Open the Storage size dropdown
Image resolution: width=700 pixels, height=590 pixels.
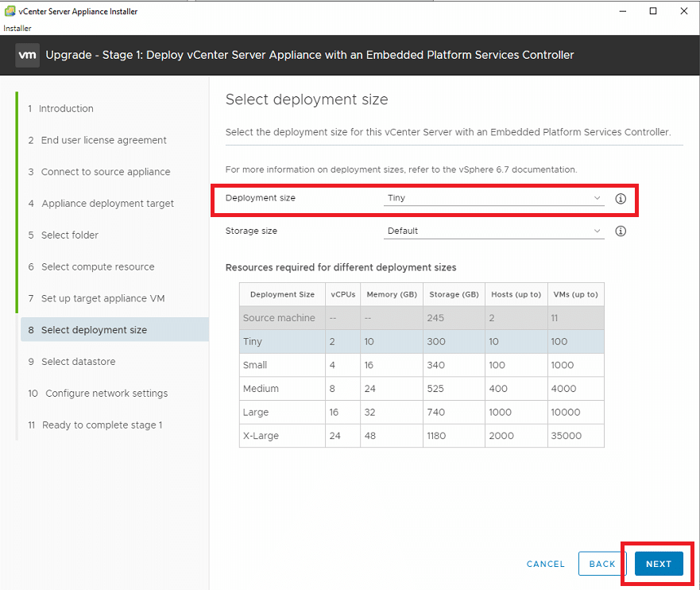(x=493, y=231)
